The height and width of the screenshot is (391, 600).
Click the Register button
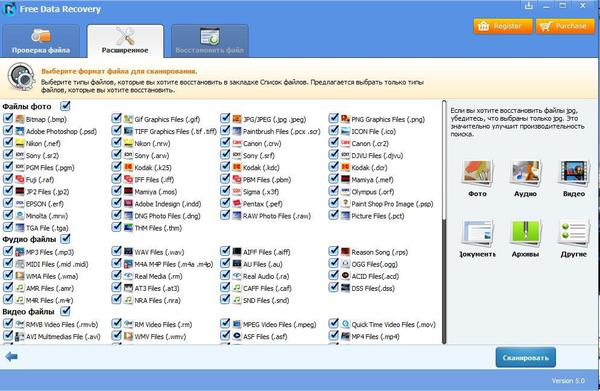[503, 26]
